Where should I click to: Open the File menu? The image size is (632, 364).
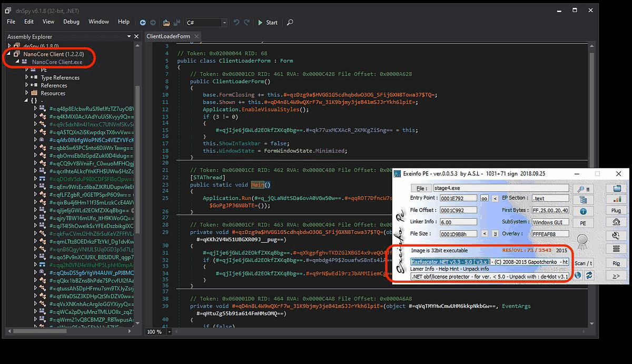11,22
